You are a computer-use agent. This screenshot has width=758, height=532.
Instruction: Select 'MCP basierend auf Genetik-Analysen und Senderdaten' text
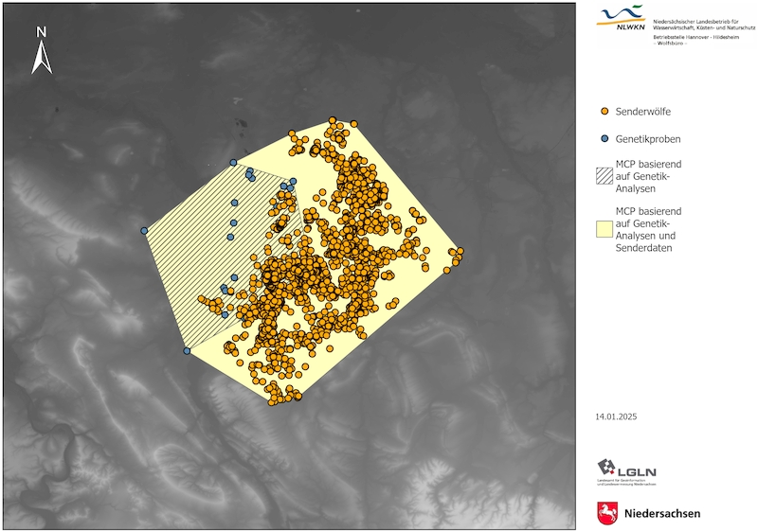coord(649,229)
